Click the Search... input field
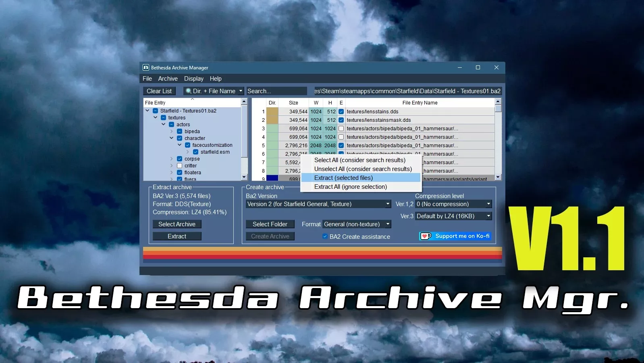 276,91
